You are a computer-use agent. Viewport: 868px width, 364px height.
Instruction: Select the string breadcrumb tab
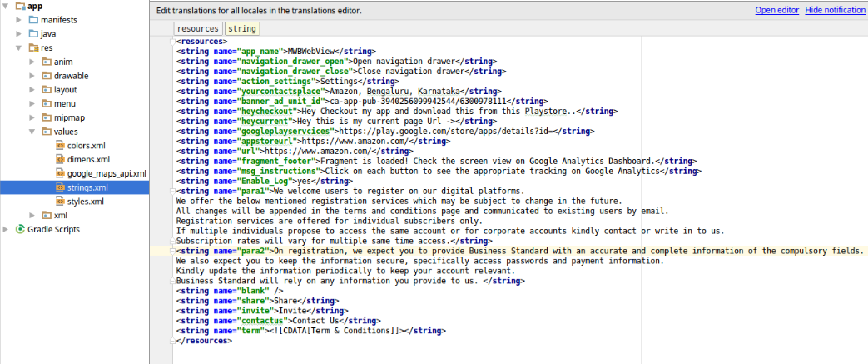tap(242, 29)
